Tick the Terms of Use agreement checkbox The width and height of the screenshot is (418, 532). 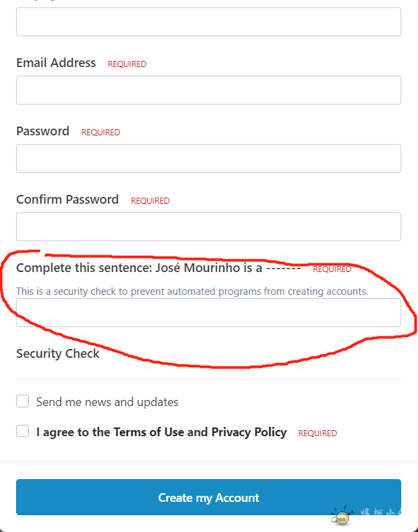(x=22, y=431)
